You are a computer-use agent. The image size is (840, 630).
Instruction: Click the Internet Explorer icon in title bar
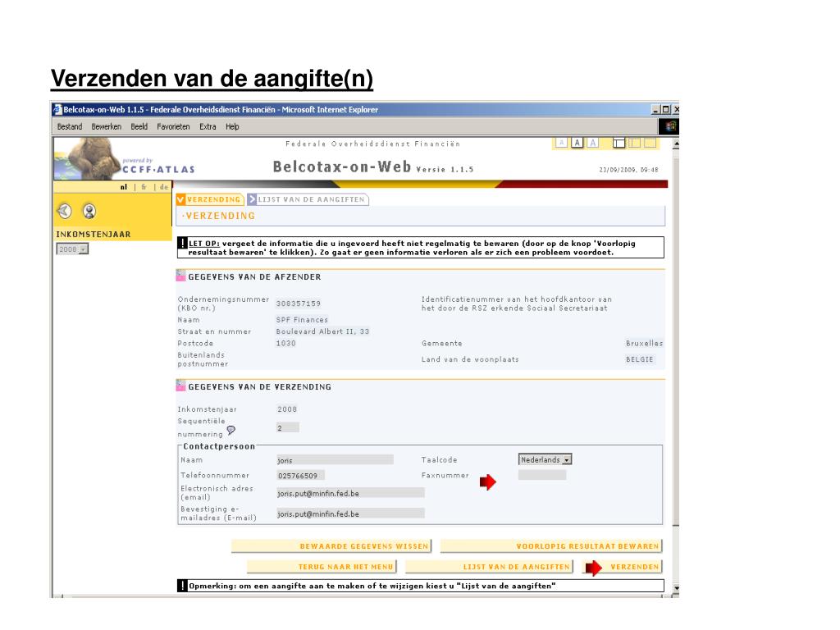tap(57, 109)
